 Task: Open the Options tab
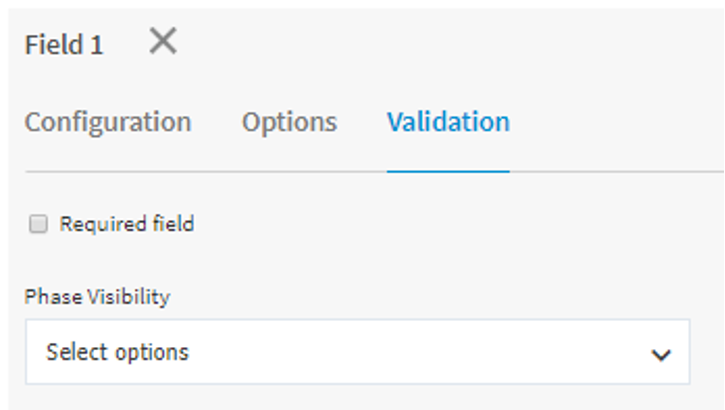[289, 123]
